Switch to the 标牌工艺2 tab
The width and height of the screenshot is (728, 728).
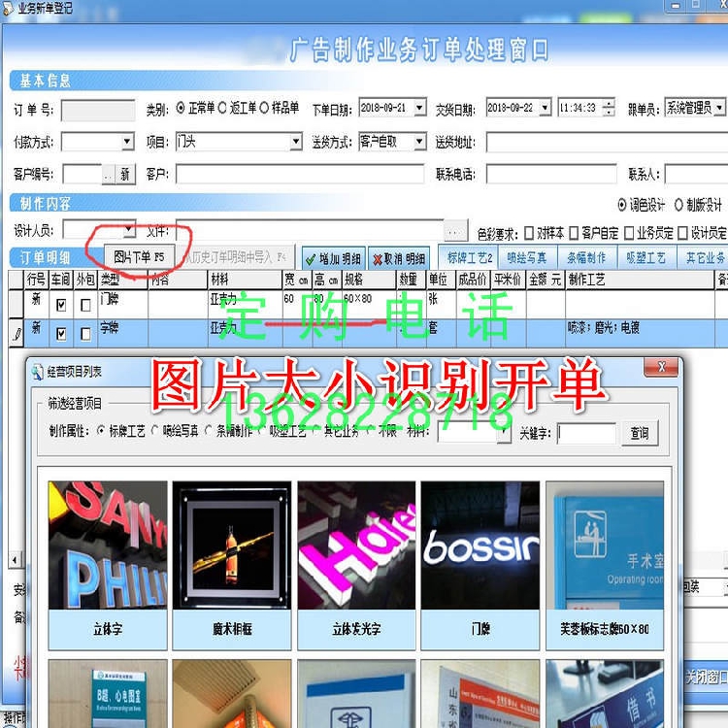pyautogui.click(x=469, y=258)
